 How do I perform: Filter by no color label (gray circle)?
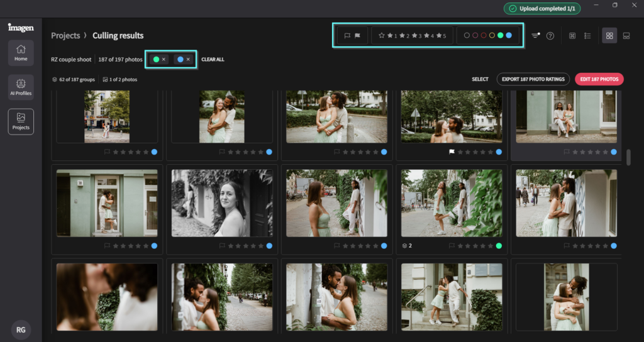pyautogui.click(x=467, y=36)
